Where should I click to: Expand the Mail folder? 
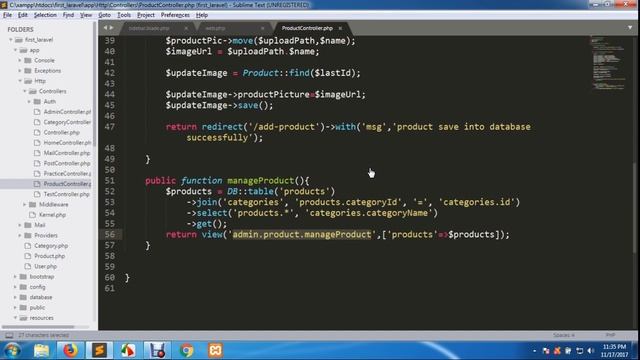point(20,225)
